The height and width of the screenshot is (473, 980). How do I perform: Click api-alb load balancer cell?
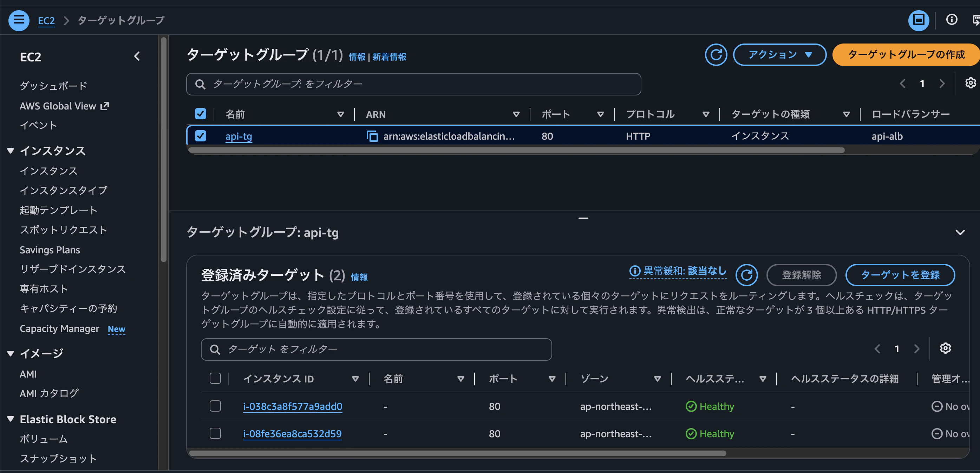(887, 136)
